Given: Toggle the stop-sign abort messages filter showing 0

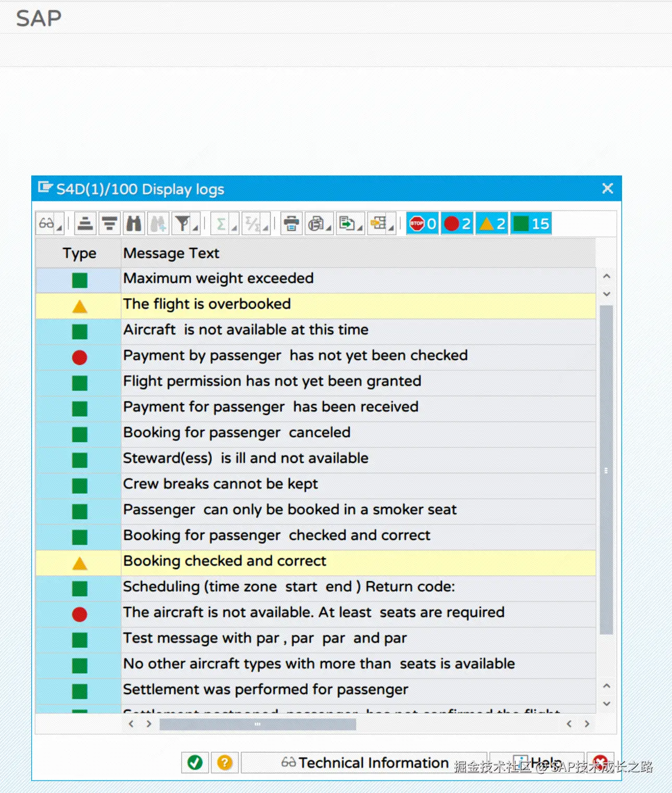Looking at the screenshot, I should [422, 224].
